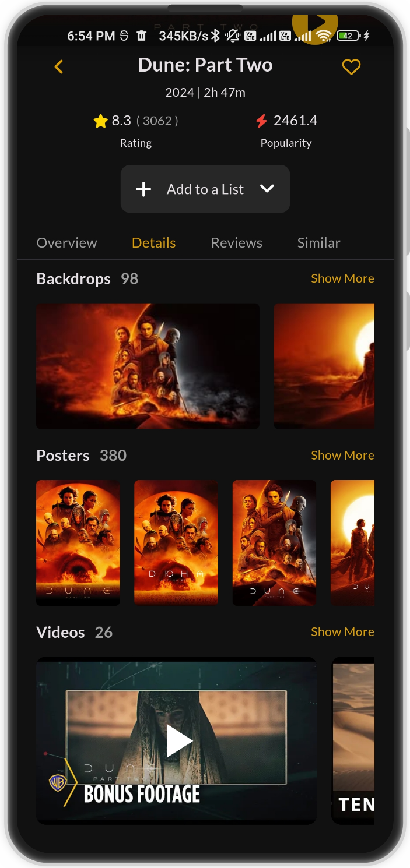Open the second backdrop with sun silhouette
This screenshot has height=868, width=410.
pos(324,366)
